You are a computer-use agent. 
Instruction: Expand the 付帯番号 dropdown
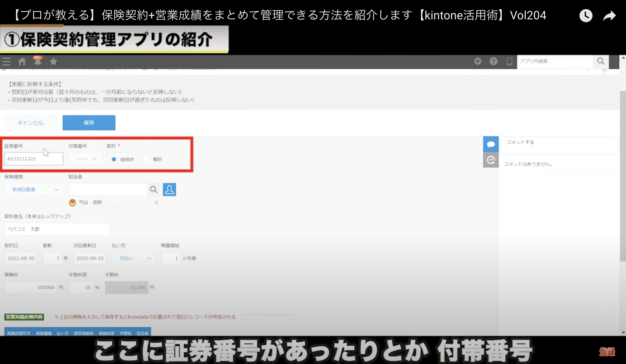point(85,159)
